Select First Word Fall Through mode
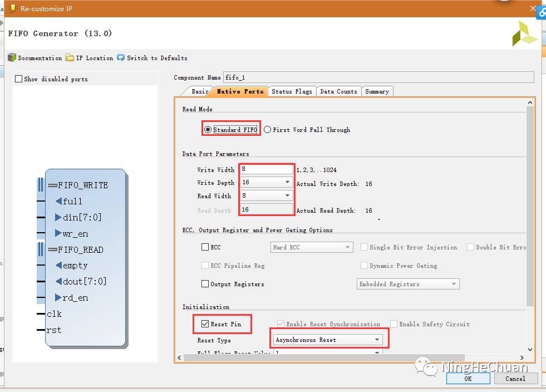The image size is (546, 392). (268, 130)
